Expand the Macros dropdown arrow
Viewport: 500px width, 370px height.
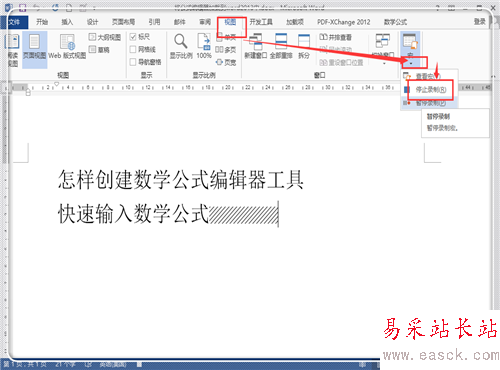[411, 63]
